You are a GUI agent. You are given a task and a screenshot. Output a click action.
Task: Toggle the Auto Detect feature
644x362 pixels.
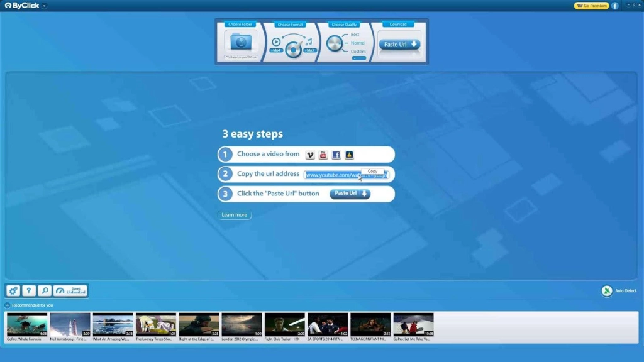pyautogui.click(x=607, y=290)
